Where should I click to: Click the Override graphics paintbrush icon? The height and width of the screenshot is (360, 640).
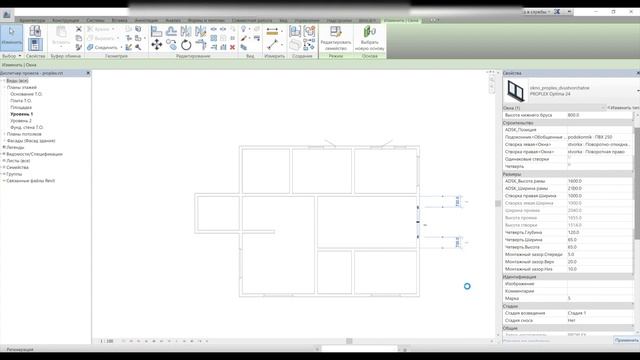click(x=244, y=38)
